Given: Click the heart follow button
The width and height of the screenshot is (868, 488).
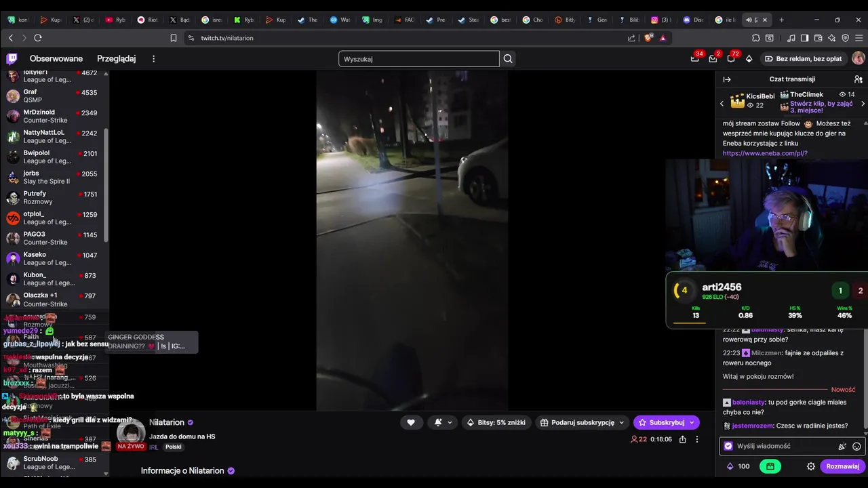Looking at the screenshot, I should (x=410, y=422).
